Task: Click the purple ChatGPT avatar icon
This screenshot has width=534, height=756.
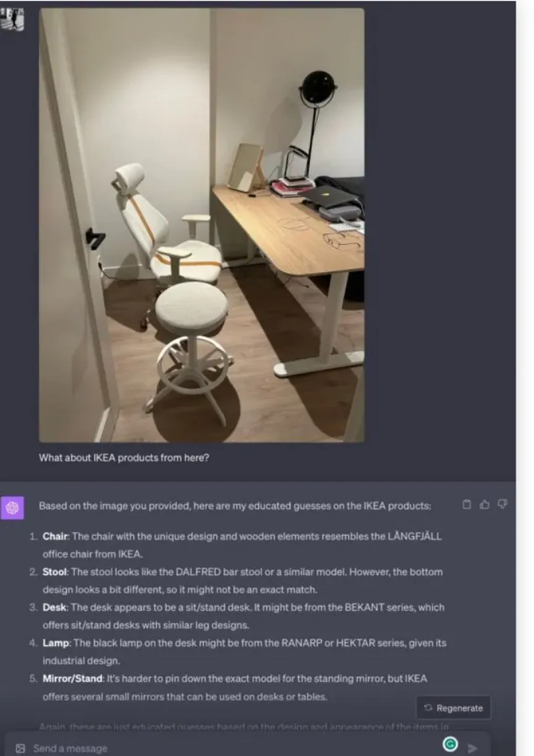Action: [12, 508]
